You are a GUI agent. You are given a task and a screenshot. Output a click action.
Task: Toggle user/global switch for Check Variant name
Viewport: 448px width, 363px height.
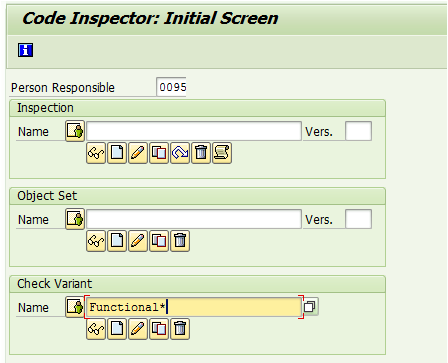[x=75, y=307]
